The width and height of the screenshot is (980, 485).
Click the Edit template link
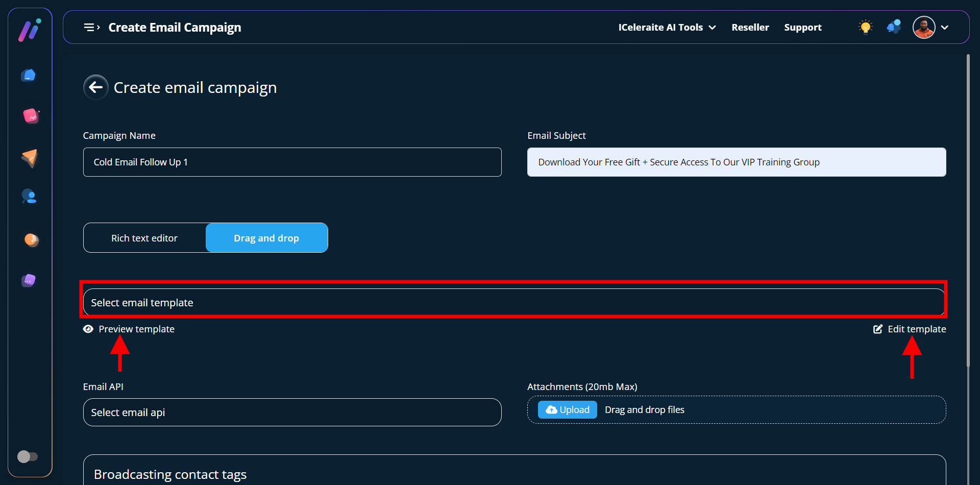click(910, 329)
